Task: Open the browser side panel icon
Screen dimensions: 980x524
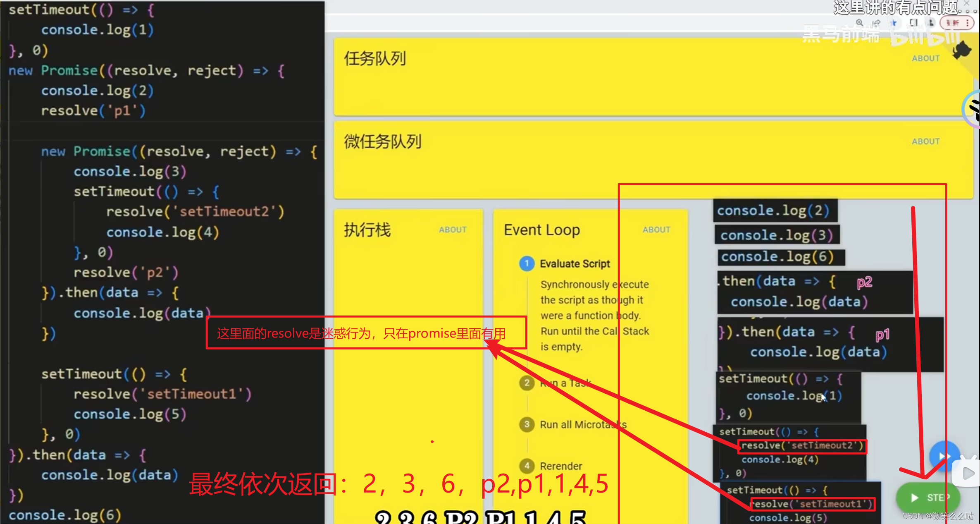Action: pos(913,23)
